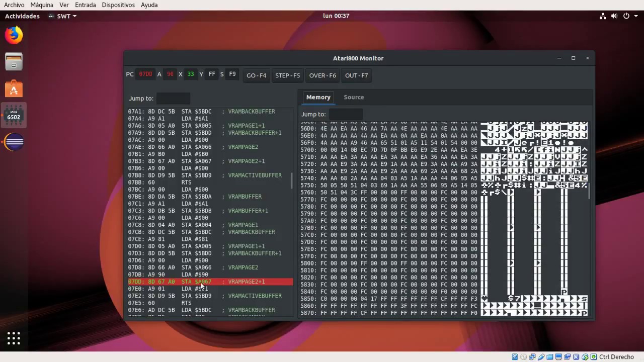Image resolution: width=644 pixels, height=362 pixels.
Task: Open the clock showing lun 00:37
Action: [x=336, y=16]
